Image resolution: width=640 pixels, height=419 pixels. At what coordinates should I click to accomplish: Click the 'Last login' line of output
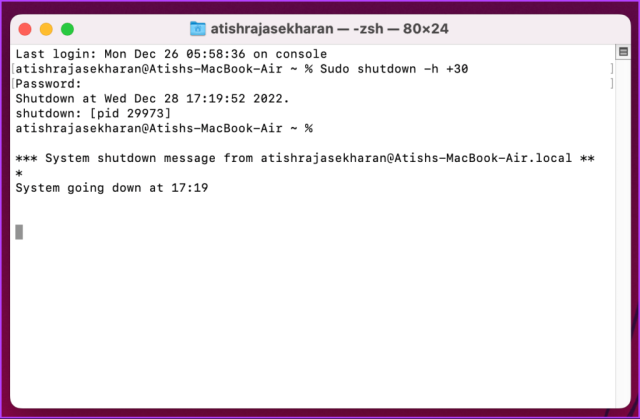(x=171, y=54)
